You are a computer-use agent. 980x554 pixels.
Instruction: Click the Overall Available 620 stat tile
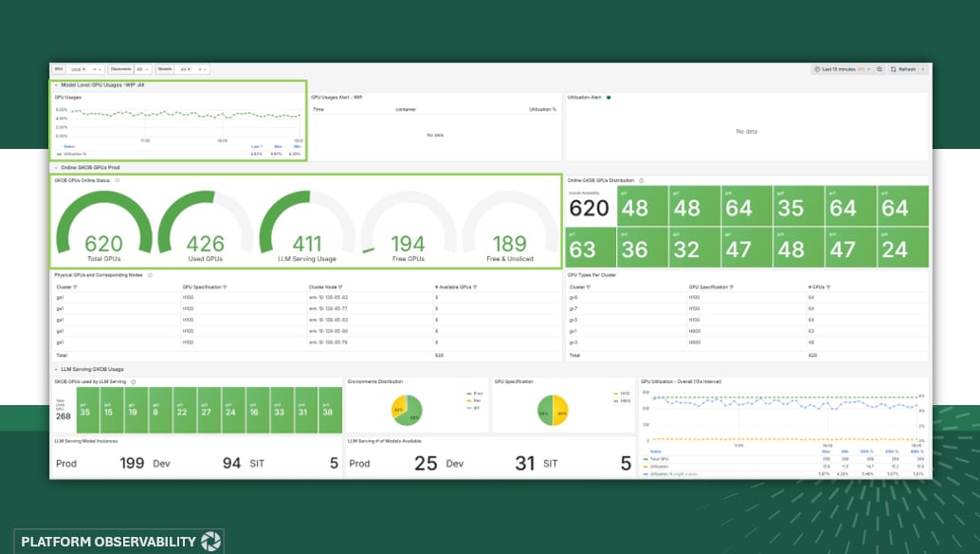point(590,206)
